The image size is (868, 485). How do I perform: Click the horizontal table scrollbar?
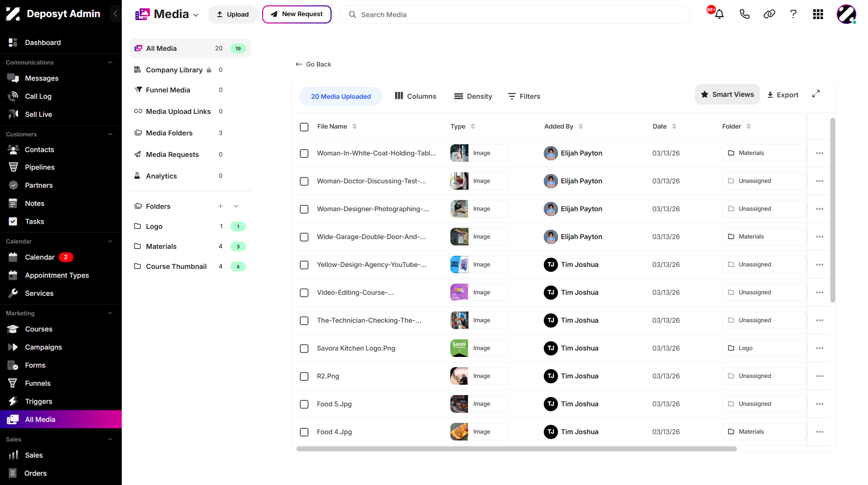516,449
